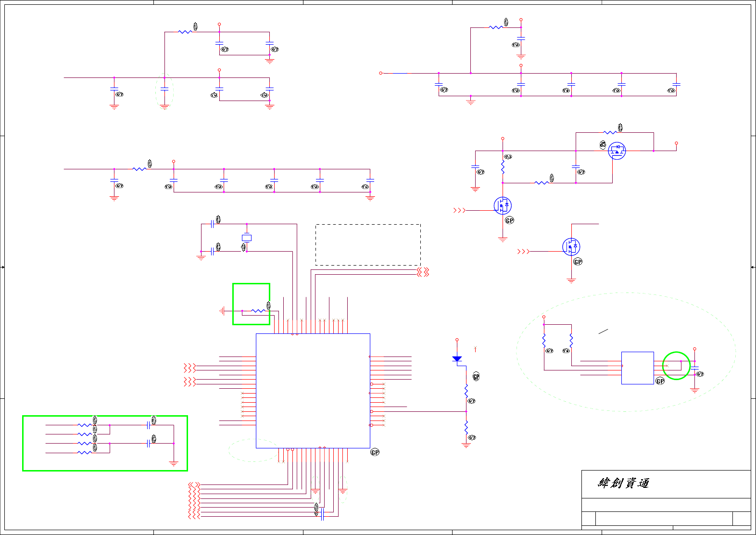This screenshot has height=535, width=756.
Task: Click the resistor beside the sideways ground symbol
Action: (x=258, y=311)
